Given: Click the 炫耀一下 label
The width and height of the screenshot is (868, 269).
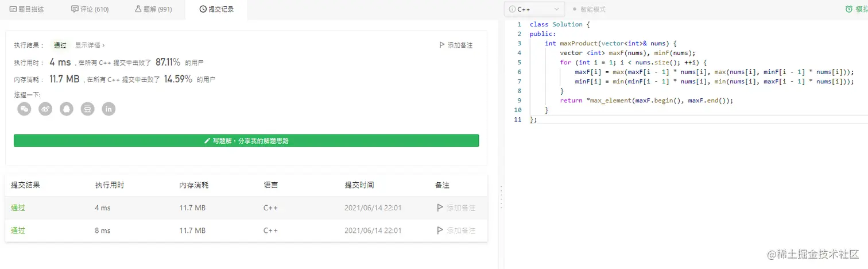Looking at the screenshot, I should tap(28, 94).
